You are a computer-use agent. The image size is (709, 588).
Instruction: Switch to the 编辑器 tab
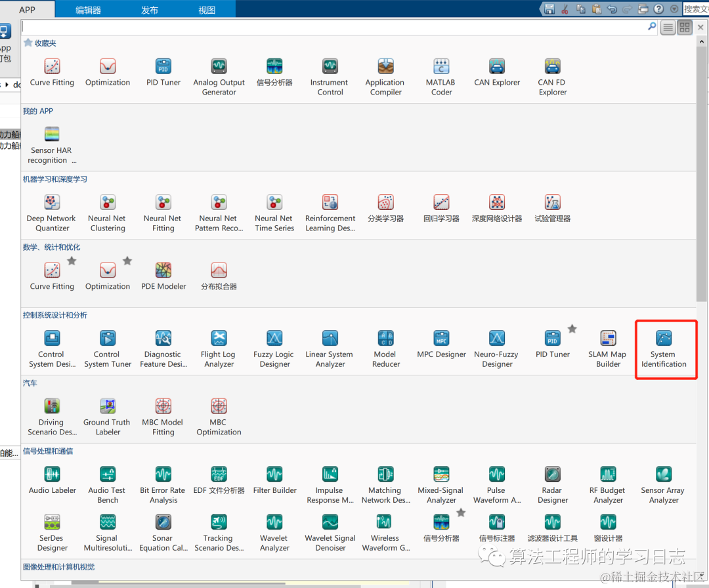pyautogui.click(x=88, y=9)
